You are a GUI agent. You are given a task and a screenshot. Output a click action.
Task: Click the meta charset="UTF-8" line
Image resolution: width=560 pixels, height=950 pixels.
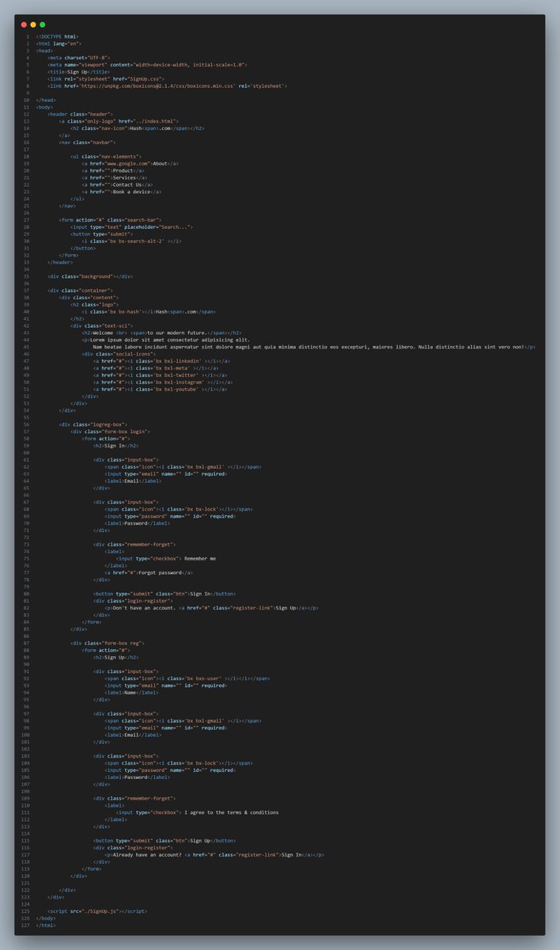[x=77, y=58]
